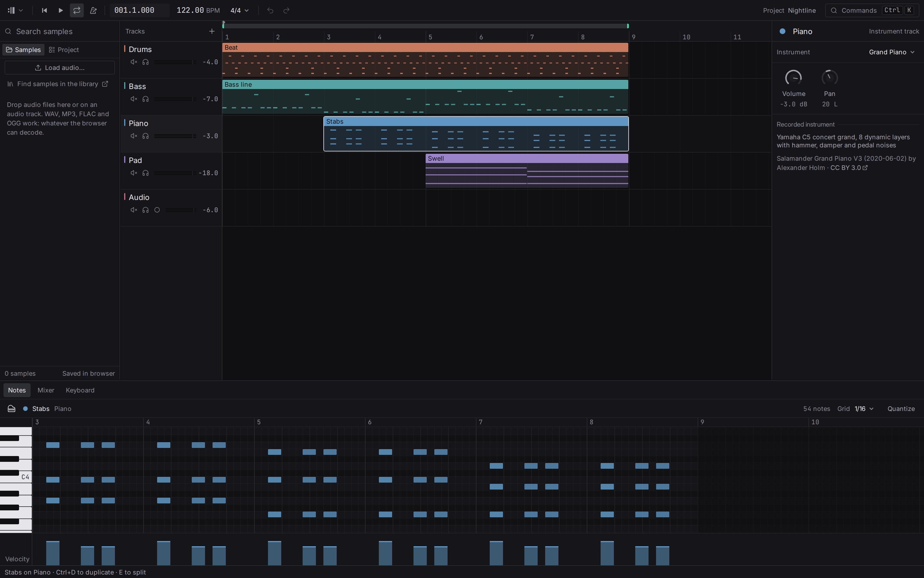Open the 4/4 time signature dropdown
Viewport: 924px width, 578px height.
239,10
